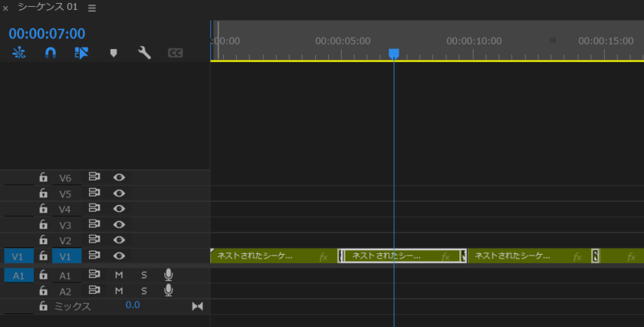The image size is (644, 327).
Task: Close the シーケンス 01 sequence tab
Action: click(x=6, y=8)
